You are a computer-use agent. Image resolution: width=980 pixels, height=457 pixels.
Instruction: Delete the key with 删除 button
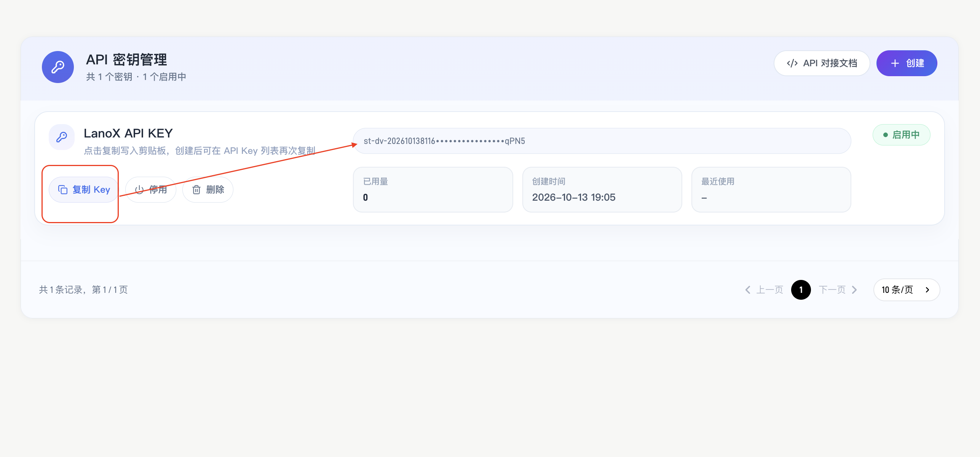pos(208,190)
